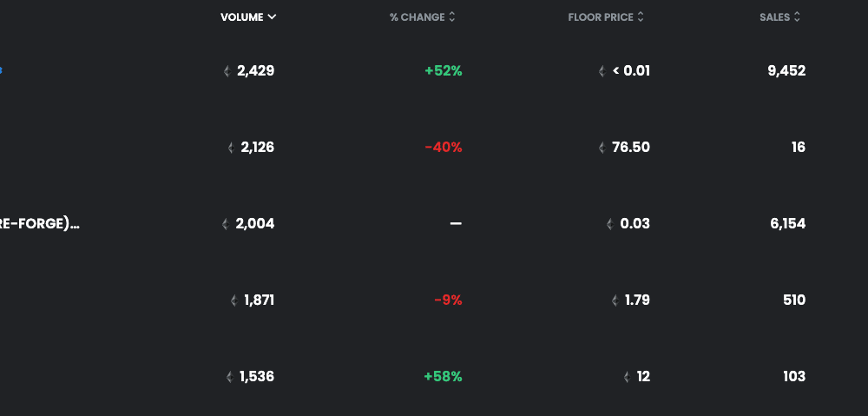This screenshot has height=416, width=868.
Task: Click the 9,452 sales figure
Action: point(786,71)
